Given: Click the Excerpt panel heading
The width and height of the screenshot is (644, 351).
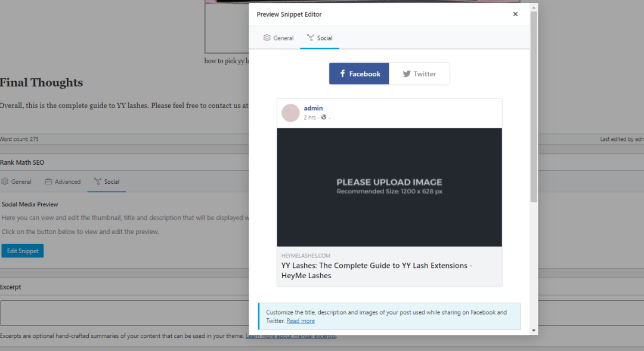Looking at the screenshot, I should pos(11,287).
